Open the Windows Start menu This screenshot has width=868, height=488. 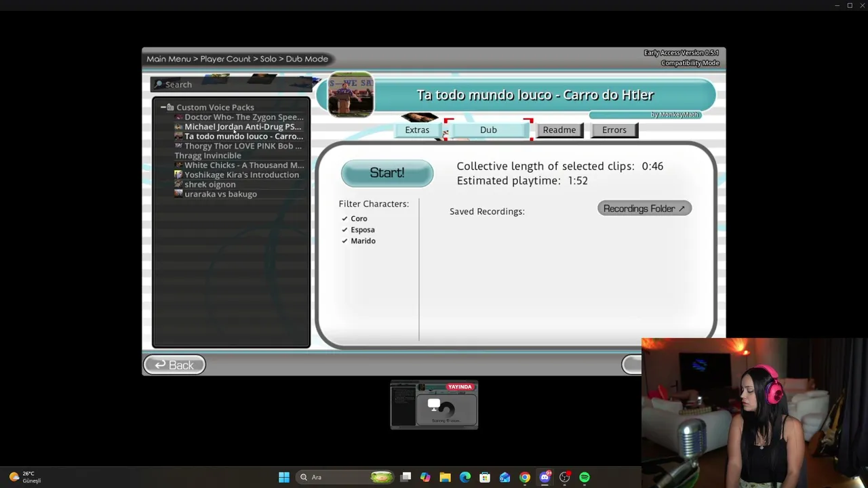(x=284, y=477)
